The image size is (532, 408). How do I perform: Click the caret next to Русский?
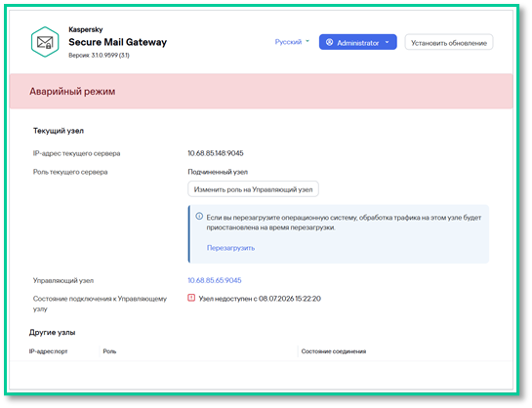pyautogui.click(x=307, y=41)
